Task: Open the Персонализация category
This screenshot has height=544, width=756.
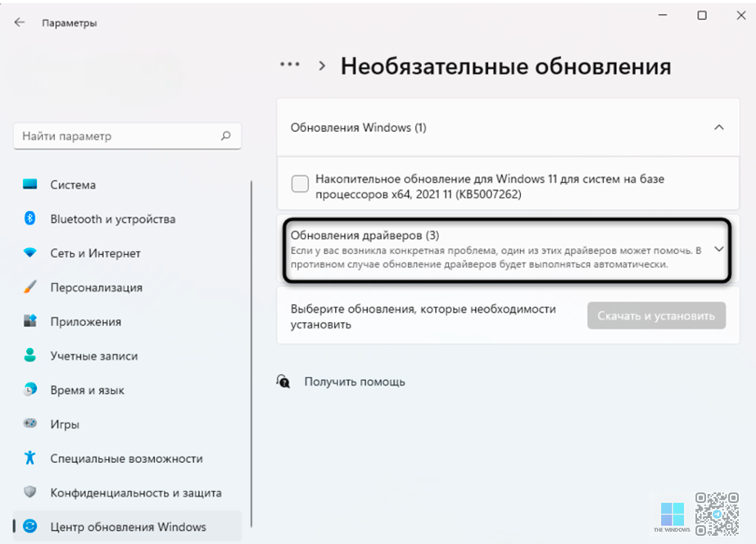Action: [127, 288]
